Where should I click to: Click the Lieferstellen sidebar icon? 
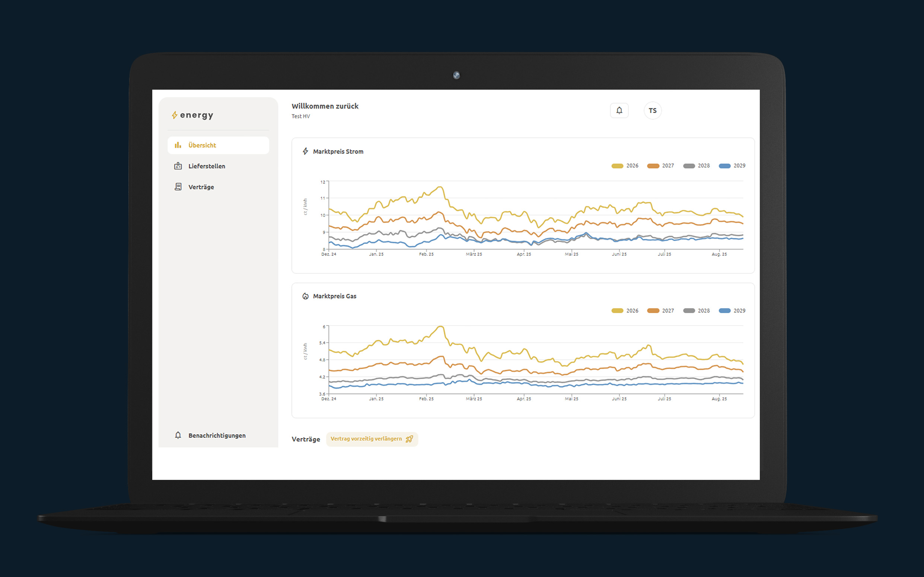coord(178,166)
